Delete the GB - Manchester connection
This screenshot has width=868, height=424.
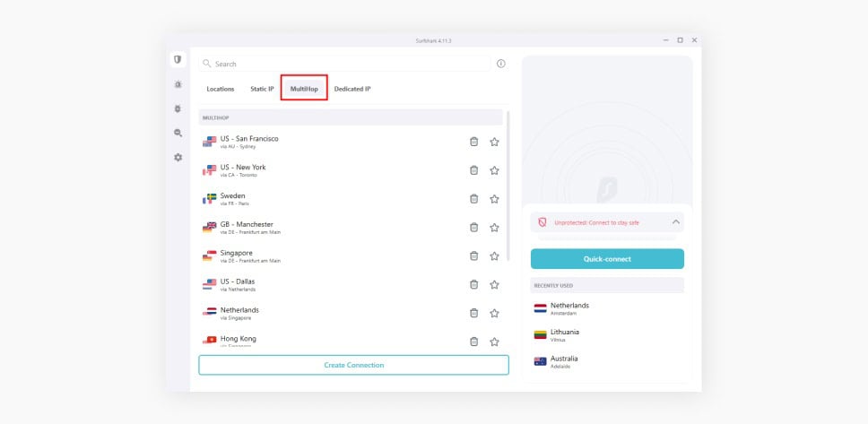tap(473, 228)
